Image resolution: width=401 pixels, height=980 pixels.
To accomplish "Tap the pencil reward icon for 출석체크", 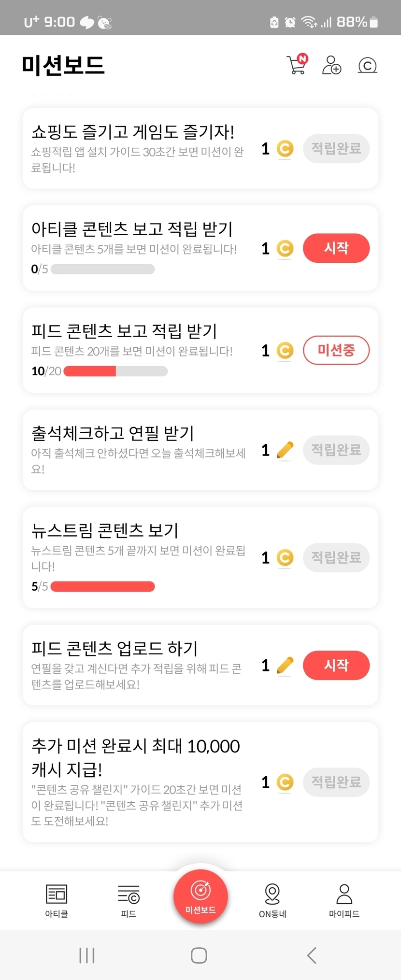I will click(285, 450).
